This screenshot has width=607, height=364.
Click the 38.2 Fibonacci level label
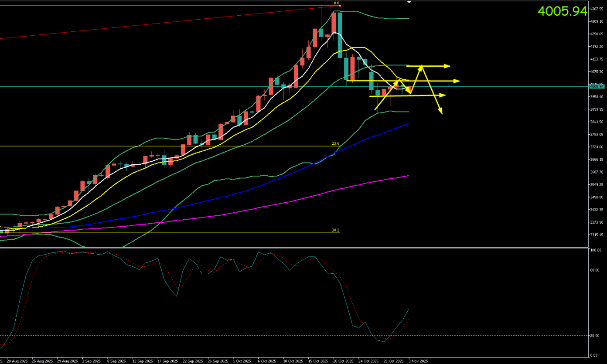[x=335, y=230]
